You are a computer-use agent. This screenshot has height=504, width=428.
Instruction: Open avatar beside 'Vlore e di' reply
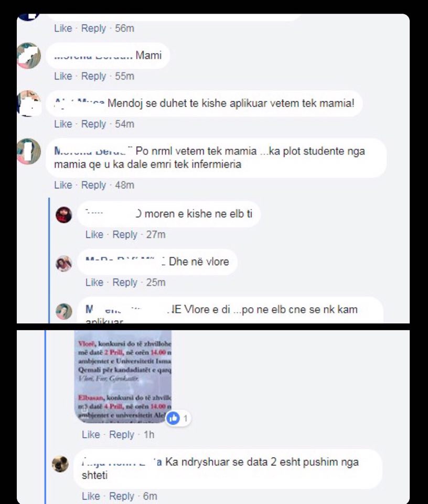click(64, 311)
